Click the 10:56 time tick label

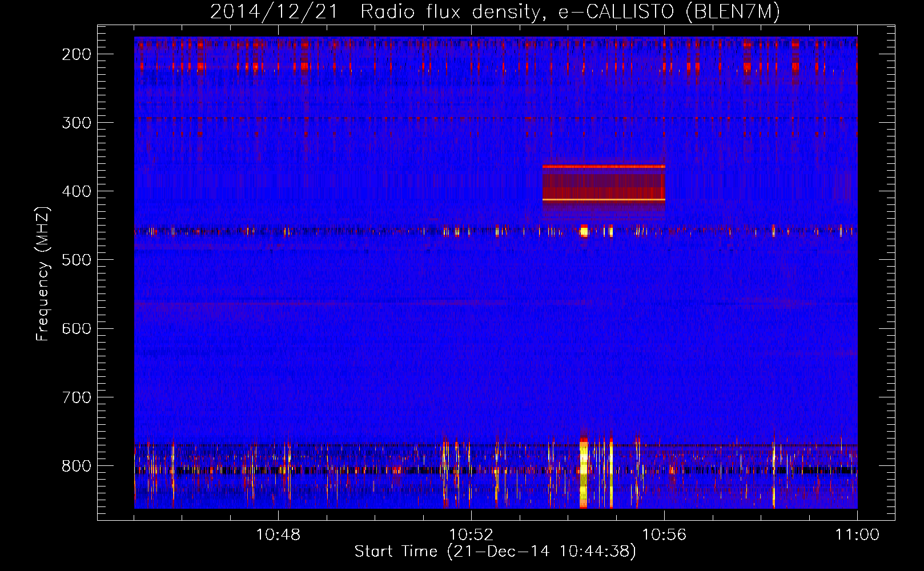pos(664,535)
